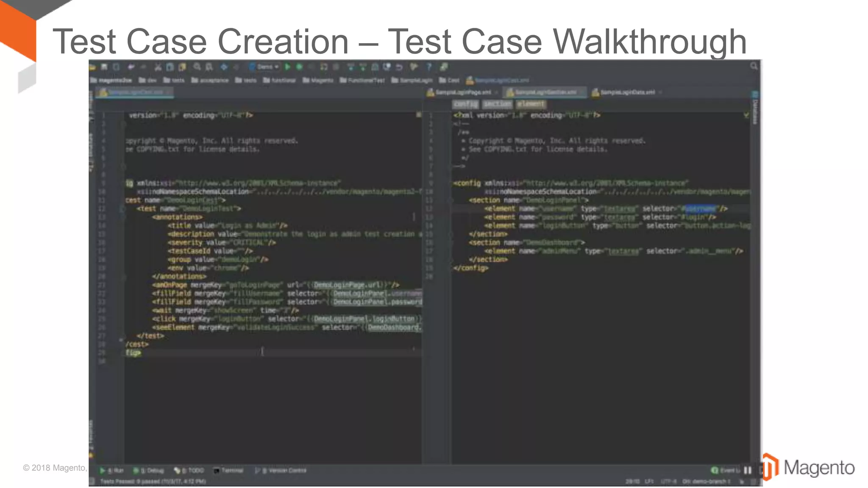The width and height of the screenshot is (868, 488).
Task: Click the Help question mark icon
Action: pos(429,67)
